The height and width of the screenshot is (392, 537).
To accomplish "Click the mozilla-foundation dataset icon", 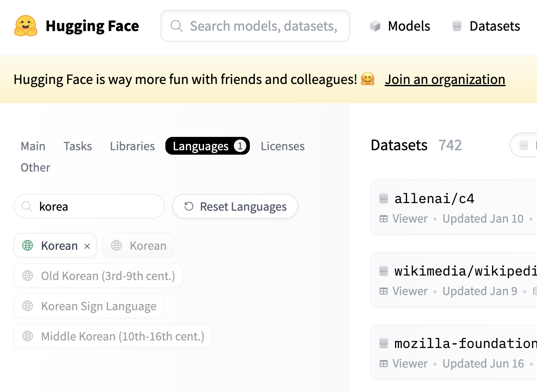I will click(384, 343).
